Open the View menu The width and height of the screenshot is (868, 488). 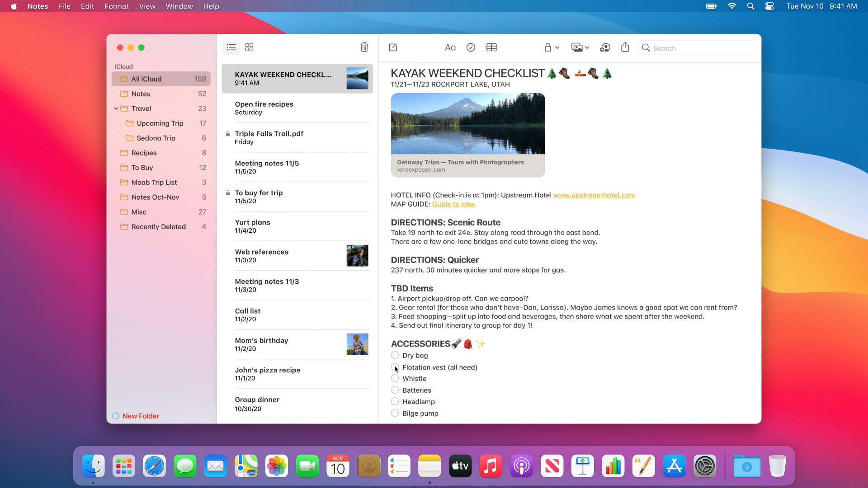(146, 6)
